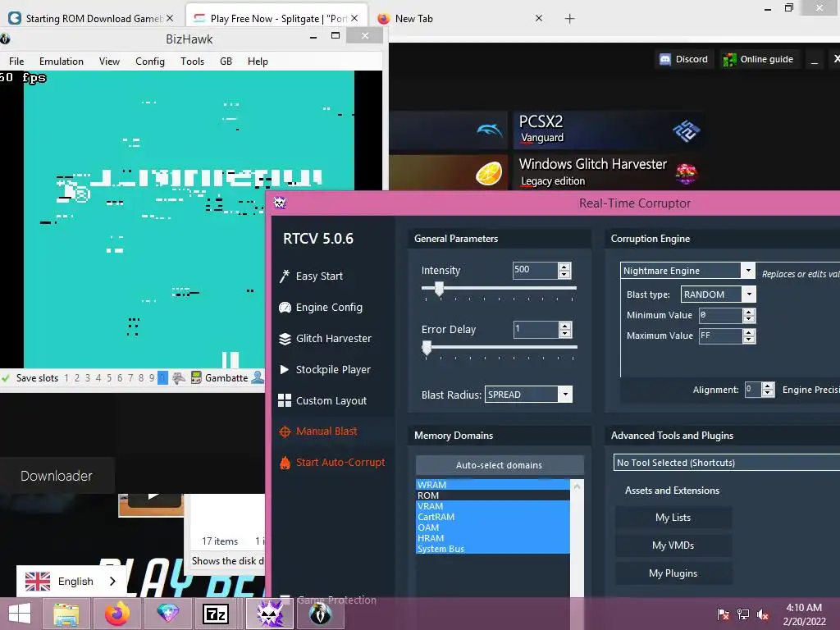
Task: Open BizHawk Help menu
Action: (x=258, y=61)
